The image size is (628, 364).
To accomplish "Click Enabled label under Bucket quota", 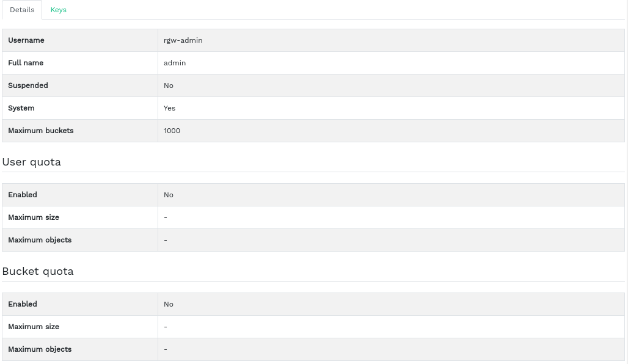I will tap(23, 304).
